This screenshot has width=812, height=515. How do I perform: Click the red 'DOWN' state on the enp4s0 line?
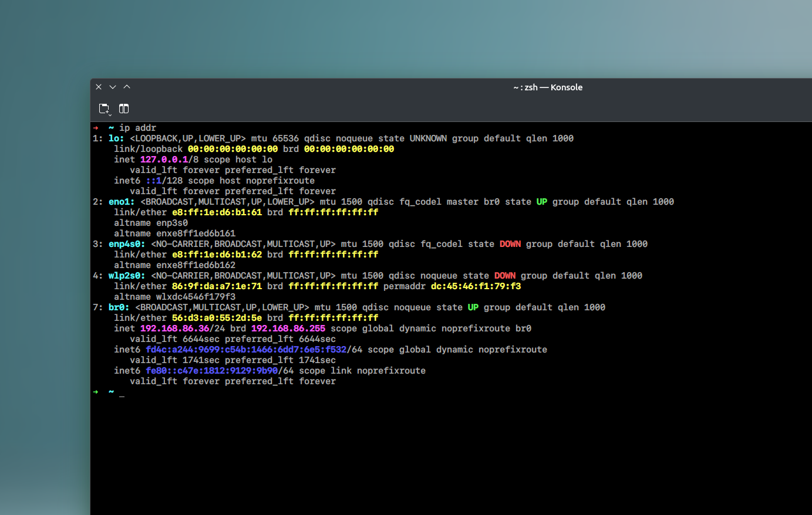coord(510,244)
